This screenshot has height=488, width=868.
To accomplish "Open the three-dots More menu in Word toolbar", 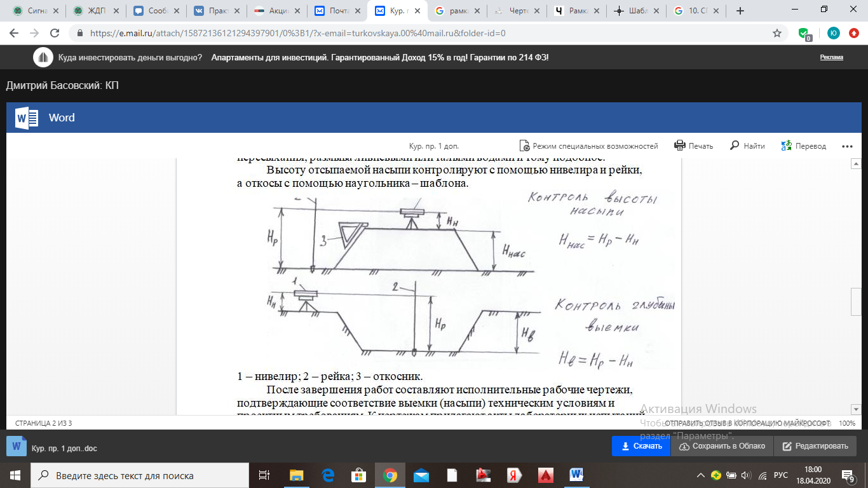I will pos(847,146).
